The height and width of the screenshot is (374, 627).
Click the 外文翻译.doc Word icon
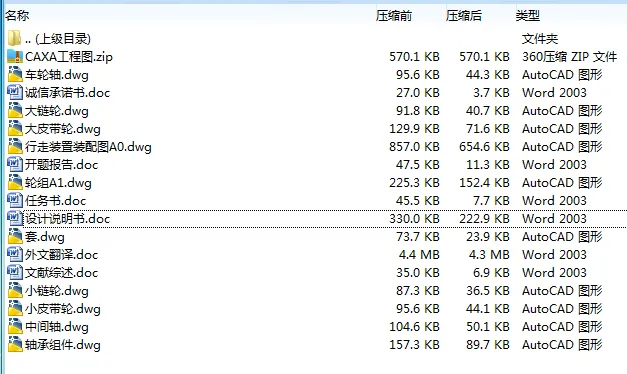pyautogui.click(x=15, y=254)
